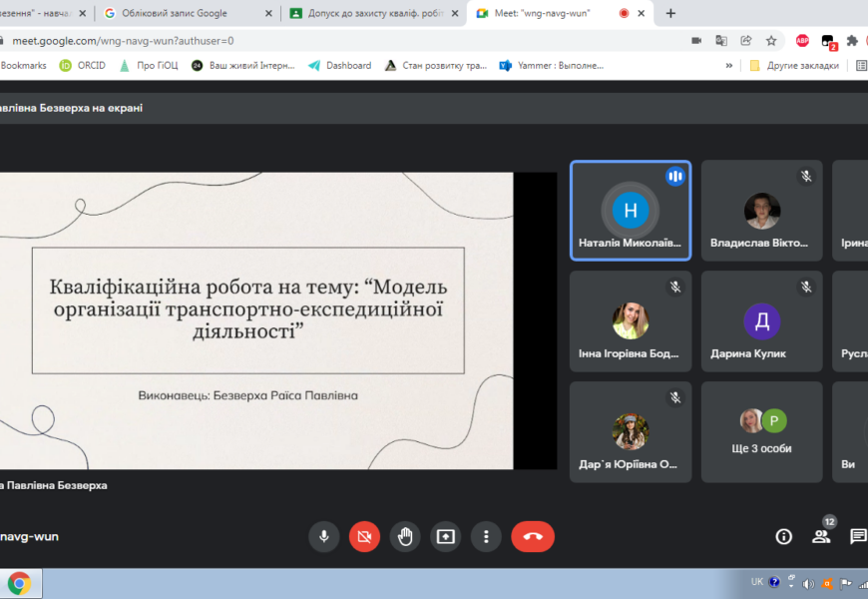Open the 'Ще 3 особи' tile

coord(761,431)
